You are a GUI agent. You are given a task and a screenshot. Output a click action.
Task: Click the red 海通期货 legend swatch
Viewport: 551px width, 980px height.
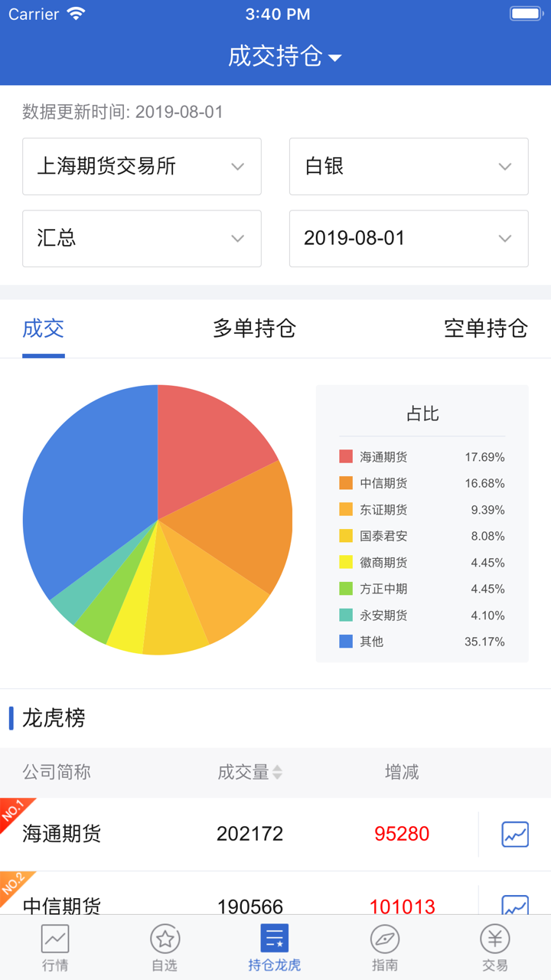pos(346,457)
